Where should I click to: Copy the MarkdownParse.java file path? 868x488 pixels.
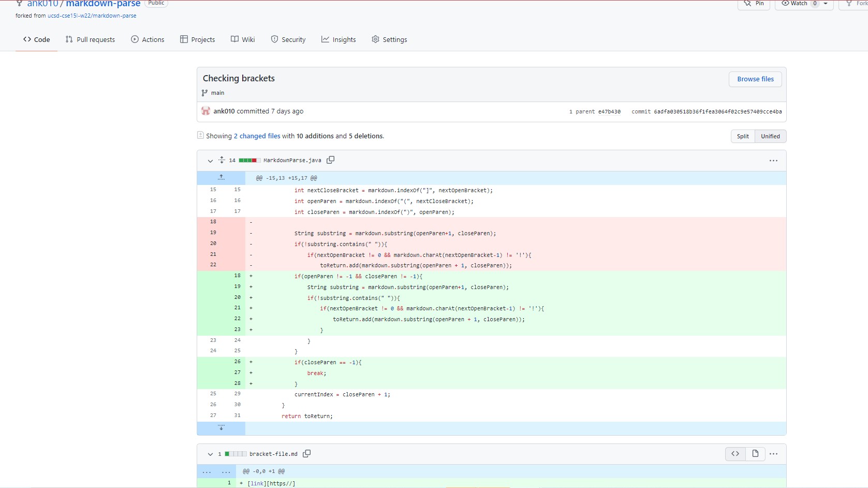click(330, 160)
